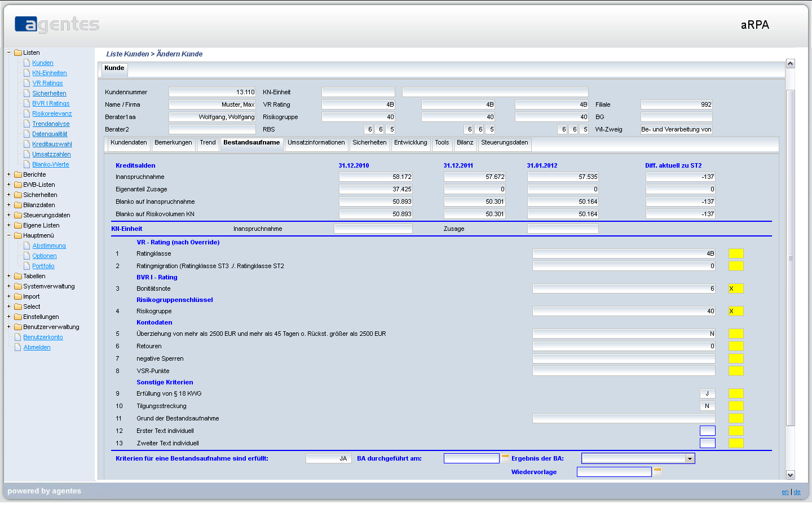
Task: Toggle the yellow marker for Tilgungsstreckung
Action: [x=736, y=406]
